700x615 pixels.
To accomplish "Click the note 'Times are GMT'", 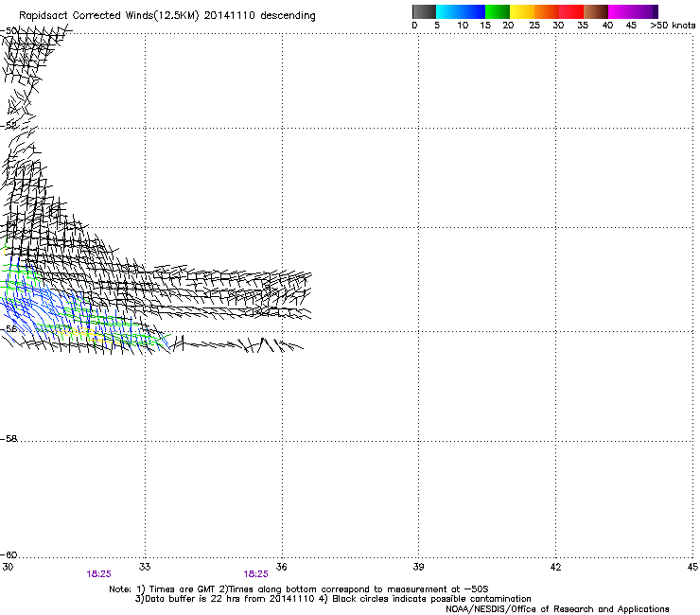I will [183, 589].
